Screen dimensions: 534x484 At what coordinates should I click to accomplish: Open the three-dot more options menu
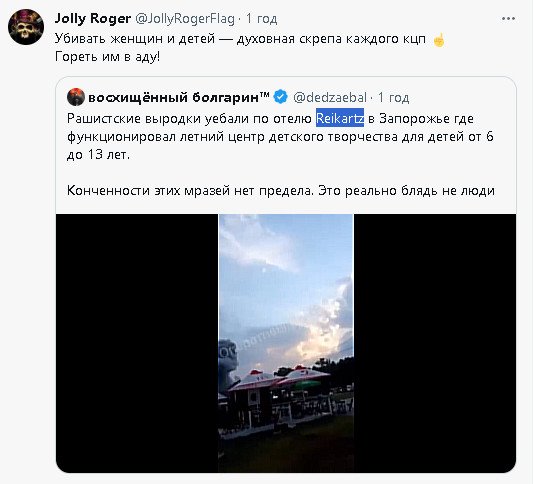click(x=508, y=19)
